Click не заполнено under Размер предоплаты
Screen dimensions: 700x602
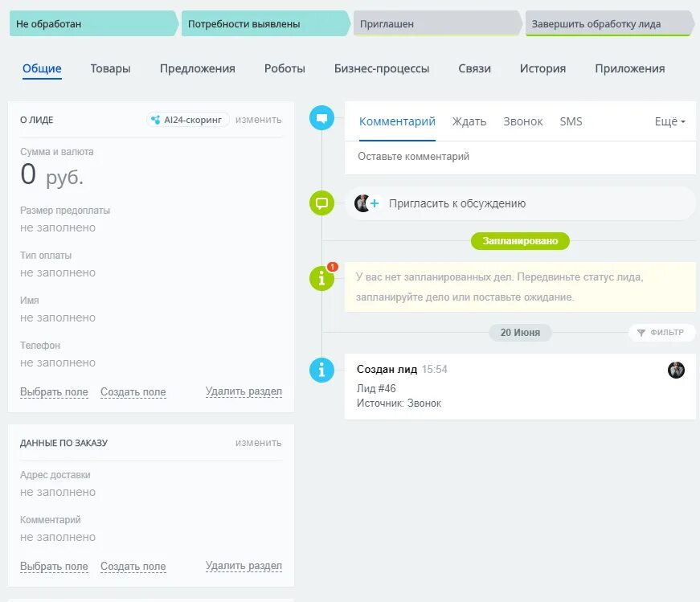pos(58,227)
